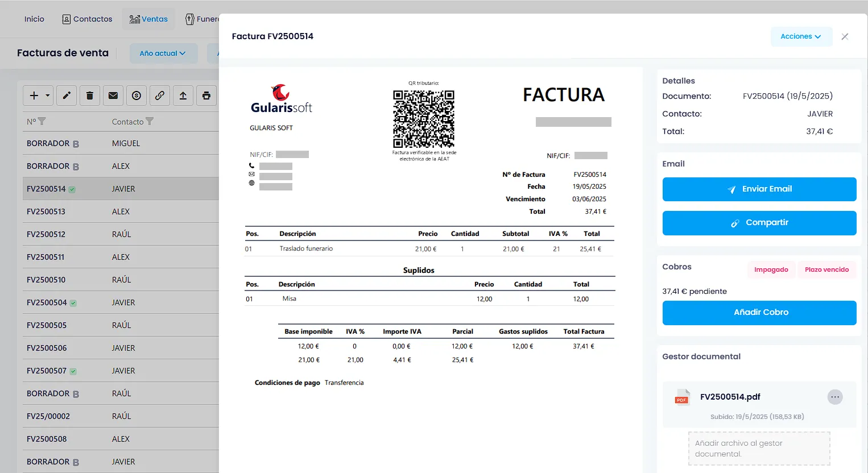Select the BORRADOR row for MIGUEL
Screen dimensions: 868x473
point(121,143)
